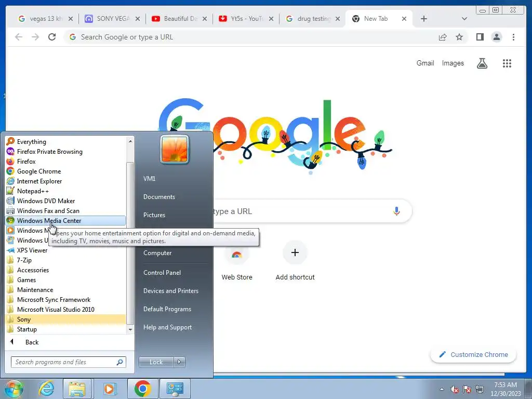Screen dimensions: 532x399
Task: Start voice search with the microphone
Action: coord(396,211)
